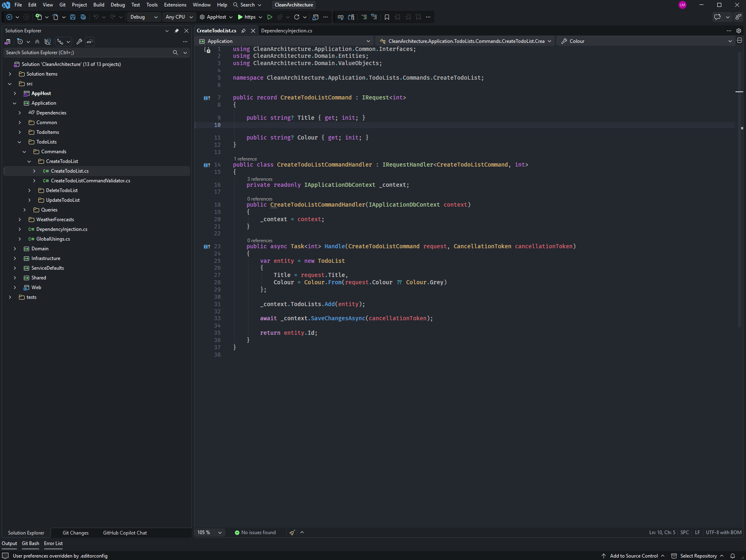This screenshot has height=560, width=746.
Task: Click Pending Changes Filter clock icon
Action: pyautogui.click(x=20, y=42)
